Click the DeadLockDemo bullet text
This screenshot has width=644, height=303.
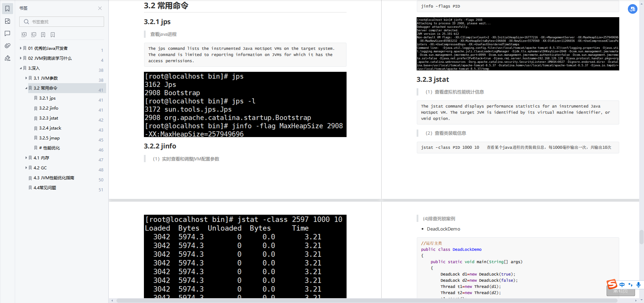[443, 229]
